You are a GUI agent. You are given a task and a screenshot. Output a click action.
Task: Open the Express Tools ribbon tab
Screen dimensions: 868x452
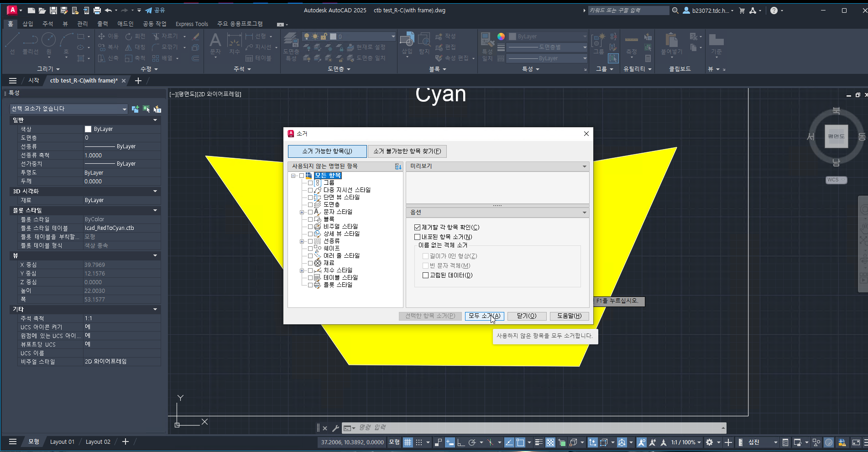point(192,24)
